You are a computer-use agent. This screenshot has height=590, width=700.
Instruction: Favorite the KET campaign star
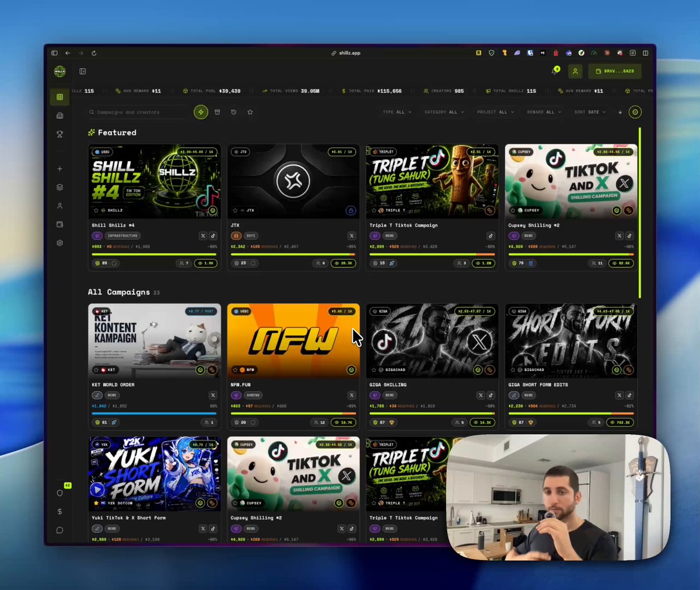pyautogui.click(x=96, y=370)
